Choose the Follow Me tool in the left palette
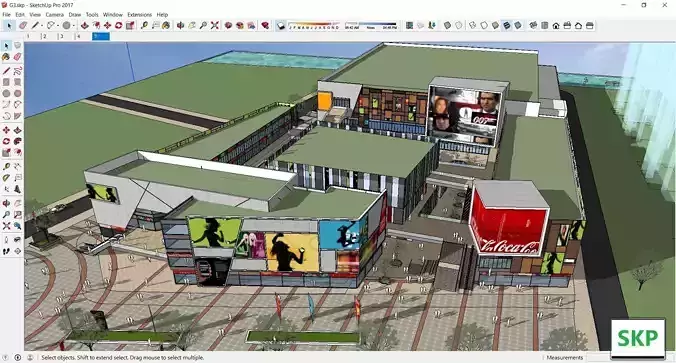This screenshot has width=676, height=363. point(17,141)
